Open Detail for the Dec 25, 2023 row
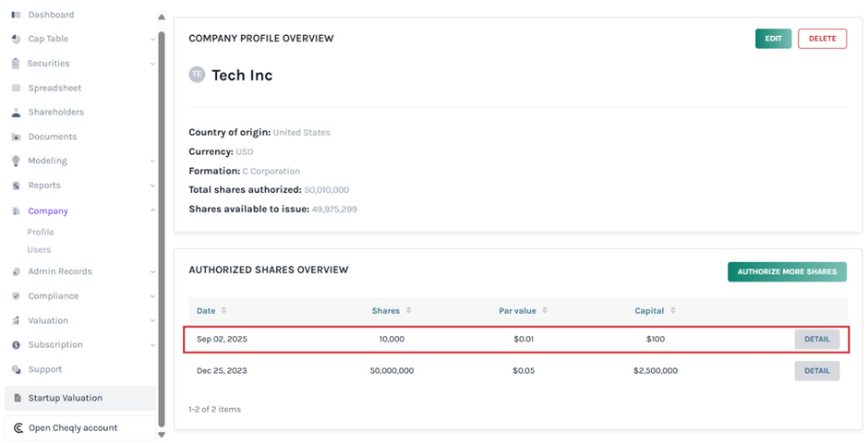 pos(817,370)
